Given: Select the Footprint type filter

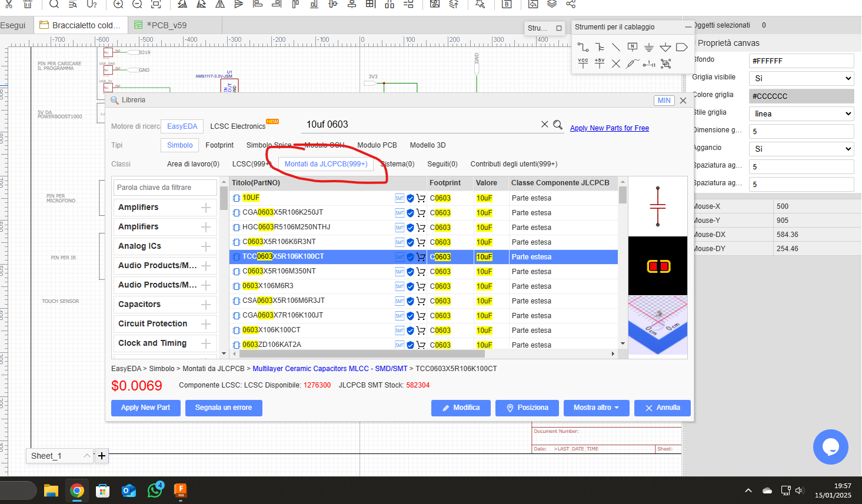Looking at the screenshot, I should coord(219,145).
